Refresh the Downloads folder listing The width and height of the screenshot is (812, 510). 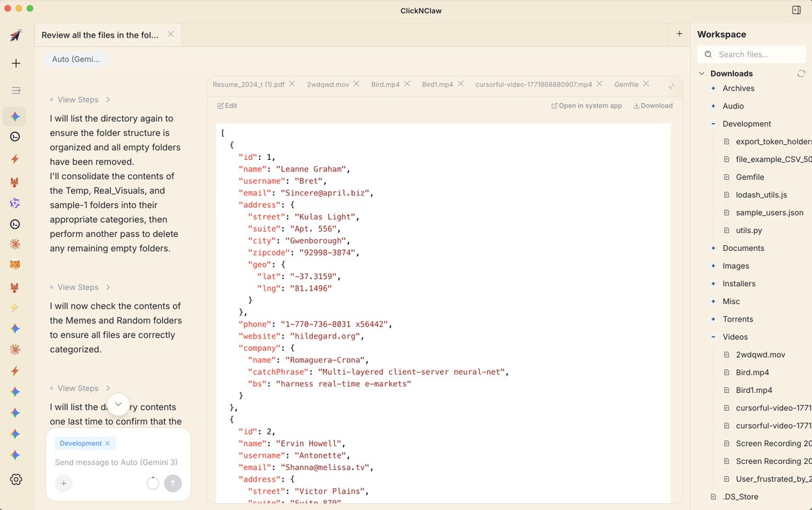[x=801, y=73]
